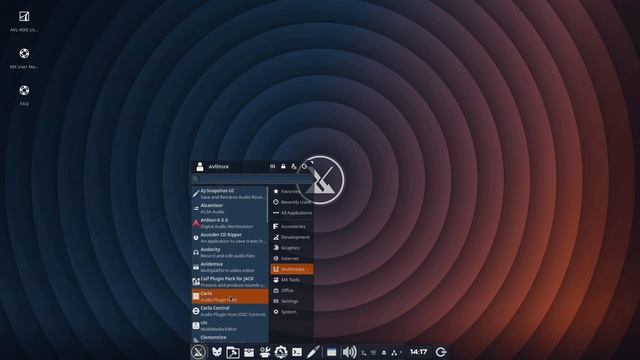Open the FAQ desktop icon

(x=24, y=96)
